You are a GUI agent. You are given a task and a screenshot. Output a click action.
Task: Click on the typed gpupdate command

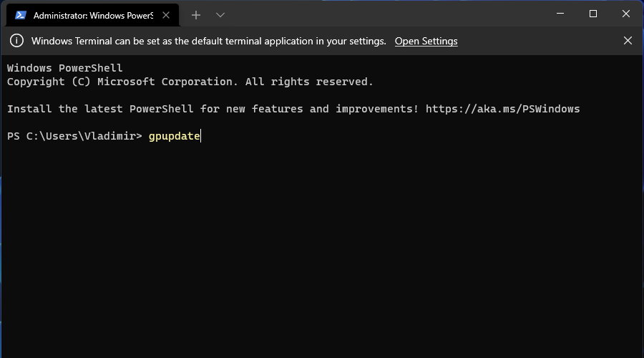point(174,136)
